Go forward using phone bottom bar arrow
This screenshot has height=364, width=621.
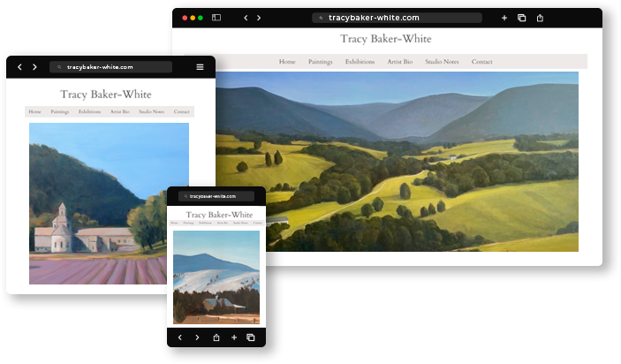[197, 337]
